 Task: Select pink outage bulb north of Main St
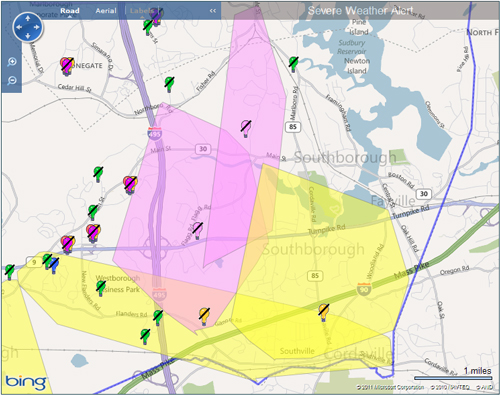(x=246, y=128)
